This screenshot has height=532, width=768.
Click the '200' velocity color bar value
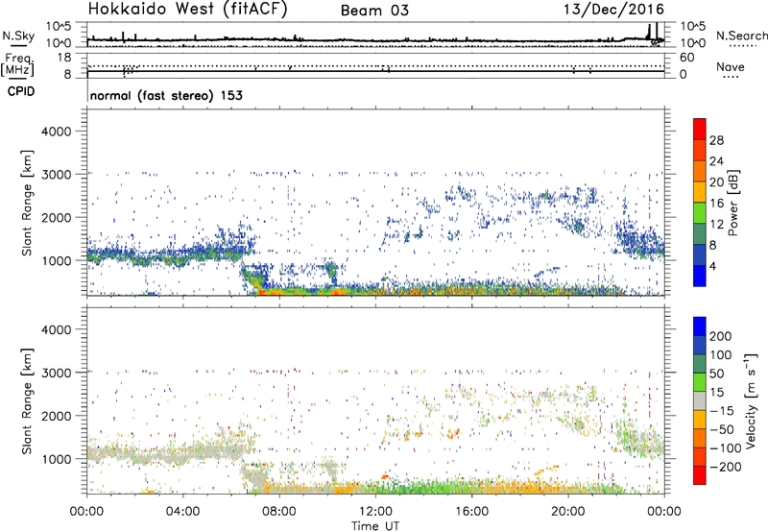pos(721,336)
